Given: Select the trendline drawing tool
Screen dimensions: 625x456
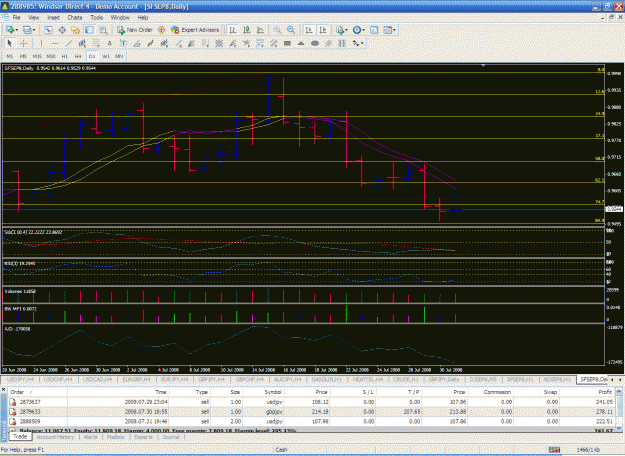Looking at the screenshot, I should pos(69,43).
